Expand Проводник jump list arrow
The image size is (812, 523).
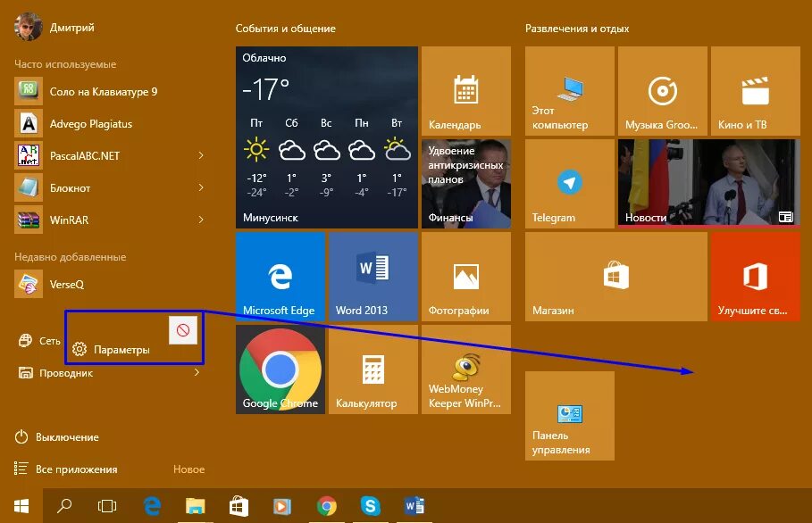coord(197,372)
